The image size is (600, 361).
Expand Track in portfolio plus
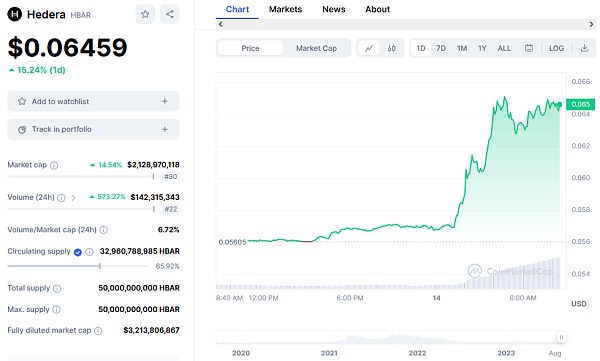(165, 129)
